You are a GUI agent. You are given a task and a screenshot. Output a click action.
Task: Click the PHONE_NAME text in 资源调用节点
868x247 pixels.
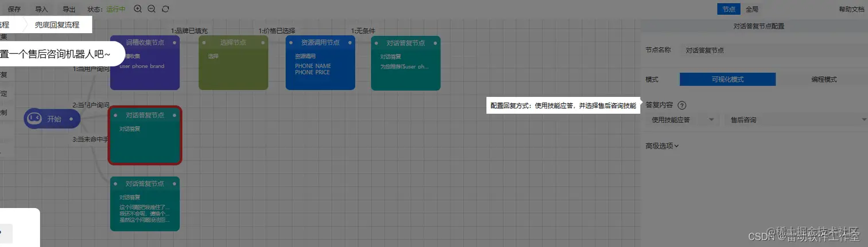pyautogui.click(x=313, y=66)
